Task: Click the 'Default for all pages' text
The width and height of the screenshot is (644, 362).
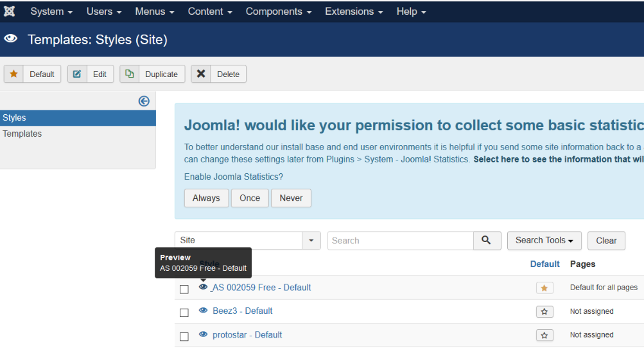Action: [604, 288]
